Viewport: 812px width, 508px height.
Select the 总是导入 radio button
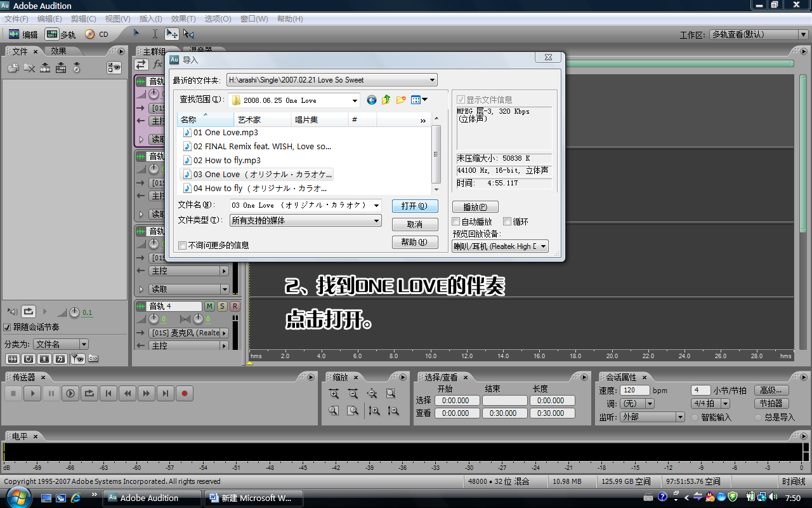tap(758, 417)
